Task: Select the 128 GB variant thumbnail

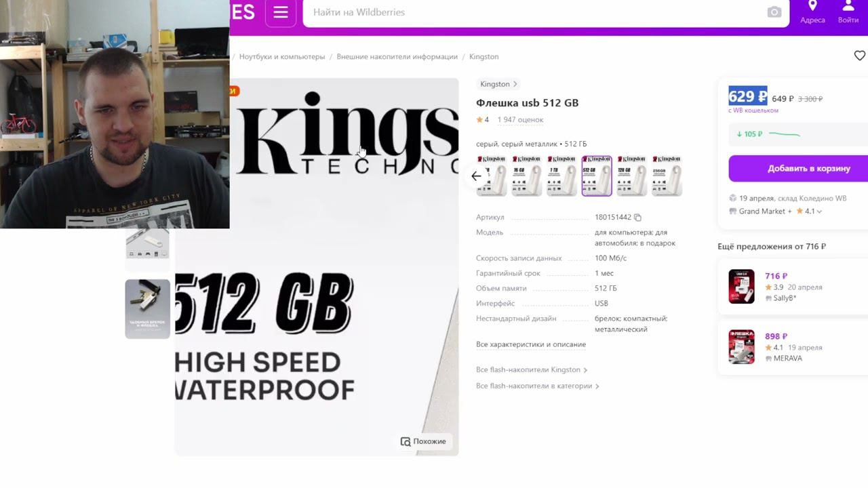Action: tap(632, 176)
